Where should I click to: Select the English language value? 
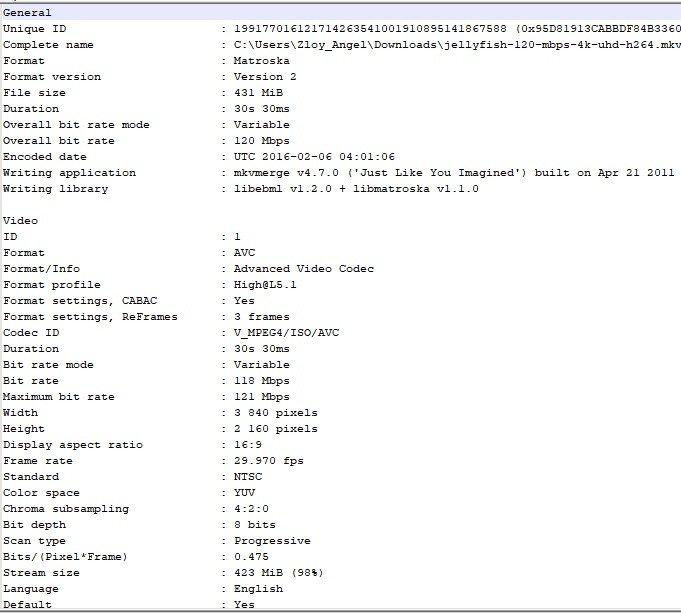(x=258, y=589)
